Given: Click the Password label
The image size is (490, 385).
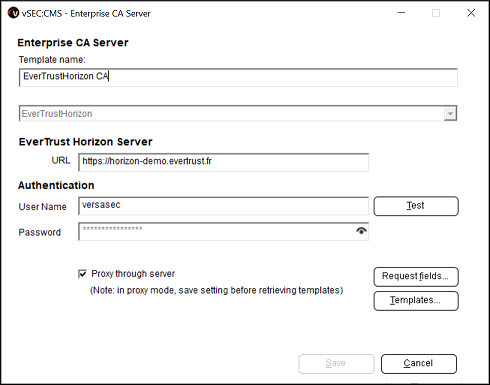Looking at the screenshot, I should (x=40, y=232).
